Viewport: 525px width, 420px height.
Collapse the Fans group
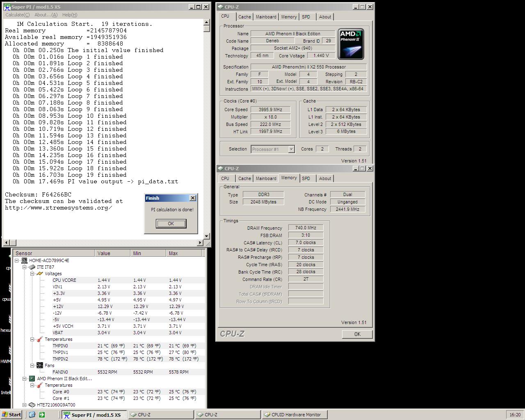point(32,365)
